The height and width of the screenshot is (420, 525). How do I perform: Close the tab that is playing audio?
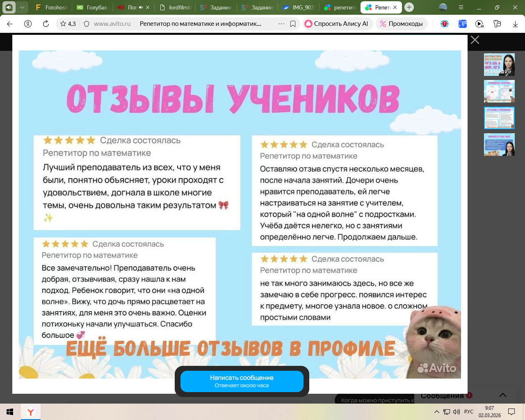[x=148, y=7]
